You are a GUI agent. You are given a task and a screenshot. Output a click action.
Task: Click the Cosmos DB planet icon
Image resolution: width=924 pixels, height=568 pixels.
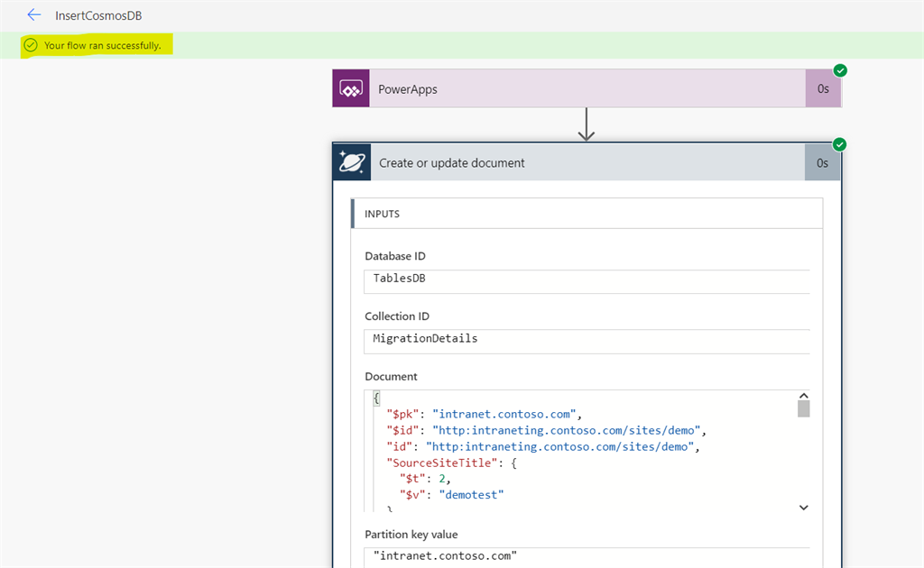pyautogui.click(x=351, y=162)
